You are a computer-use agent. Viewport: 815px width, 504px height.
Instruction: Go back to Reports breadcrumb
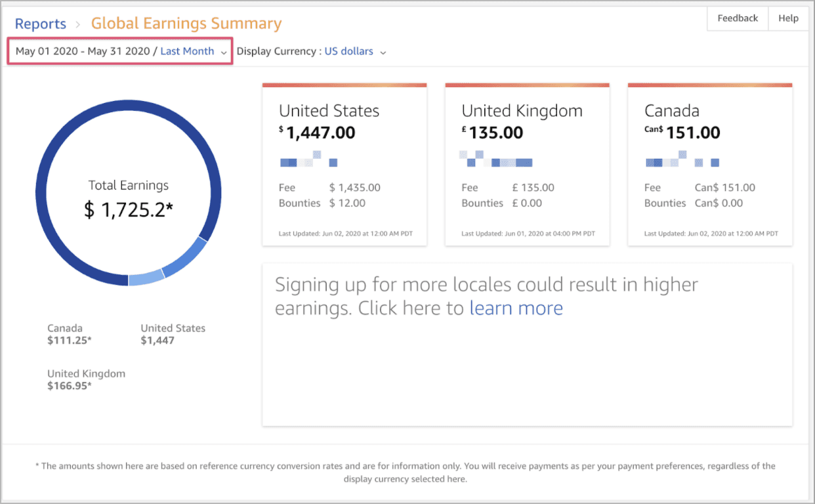click(x=41, y=24)
